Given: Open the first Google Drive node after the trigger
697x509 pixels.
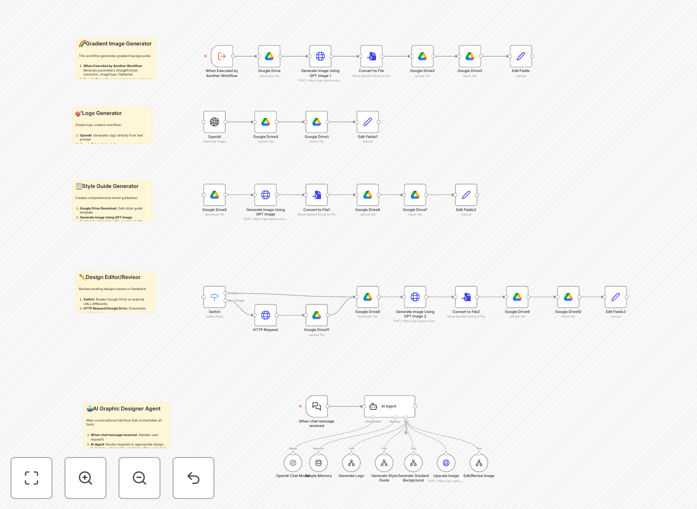Looking at the screenshot, I should point(269,56).
